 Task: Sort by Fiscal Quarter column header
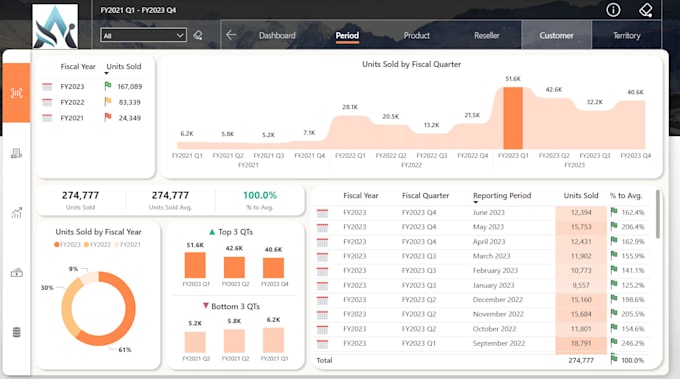pyautogui.click(x=425, y=196)
